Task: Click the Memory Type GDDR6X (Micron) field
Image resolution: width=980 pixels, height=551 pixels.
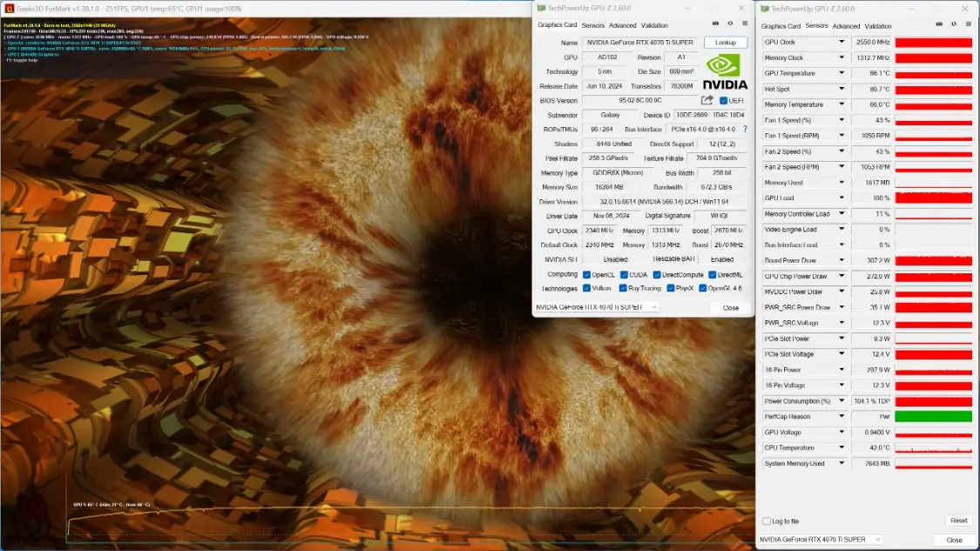Action: (x=618, y=173)
